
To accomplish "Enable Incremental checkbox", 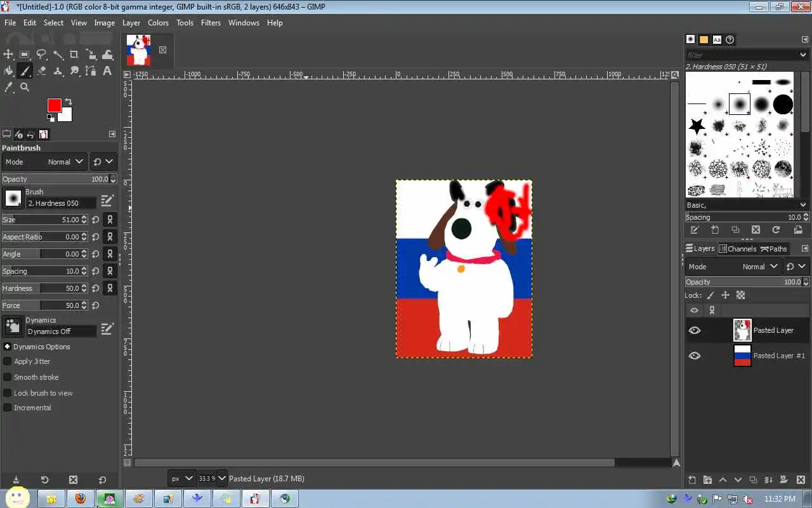I will [x=8, y=408].
